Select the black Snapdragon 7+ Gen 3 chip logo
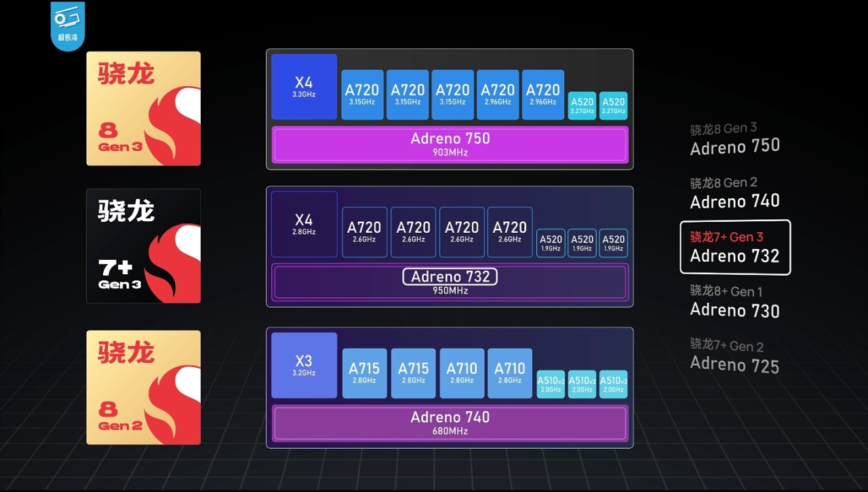868x492 pixels. click(x=143, y=246)
